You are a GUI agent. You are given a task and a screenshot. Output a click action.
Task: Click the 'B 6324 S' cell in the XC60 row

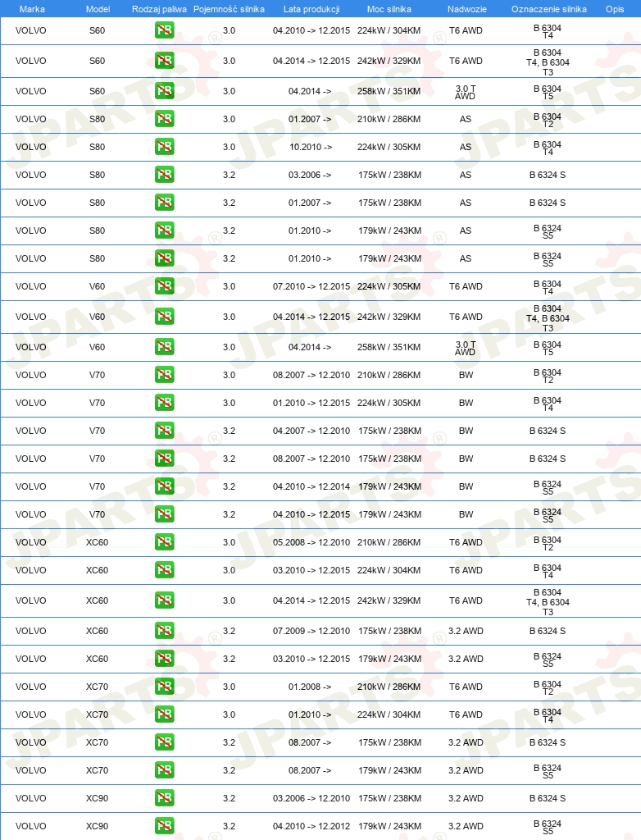coord(548,631)
